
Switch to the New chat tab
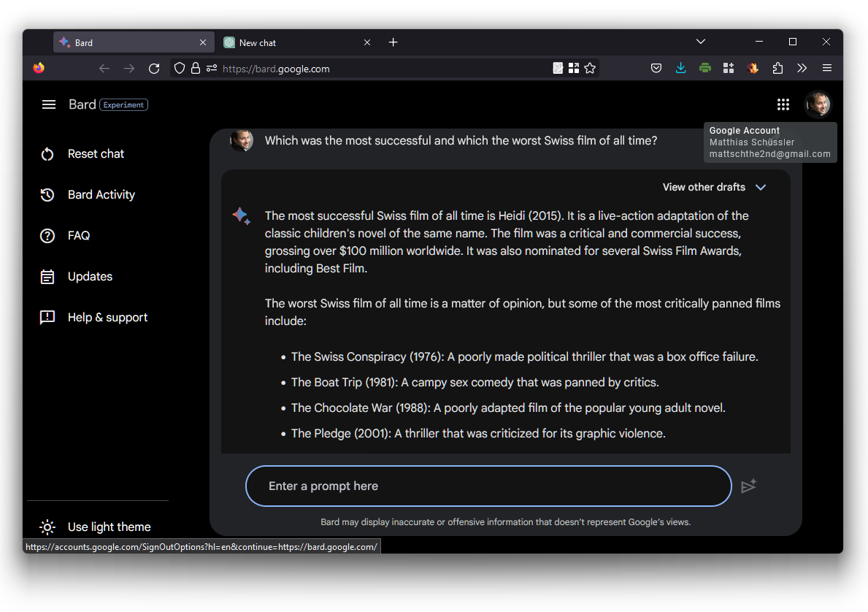296,42
